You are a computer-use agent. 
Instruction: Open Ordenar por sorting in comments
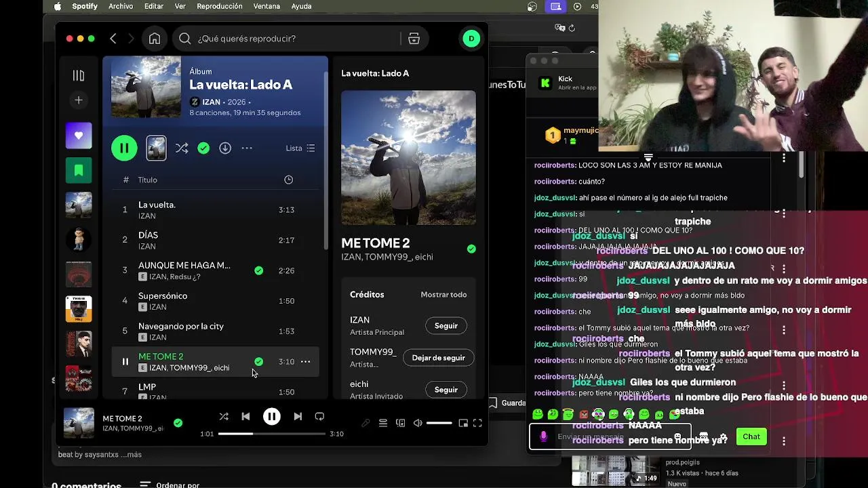coord(170,484)
